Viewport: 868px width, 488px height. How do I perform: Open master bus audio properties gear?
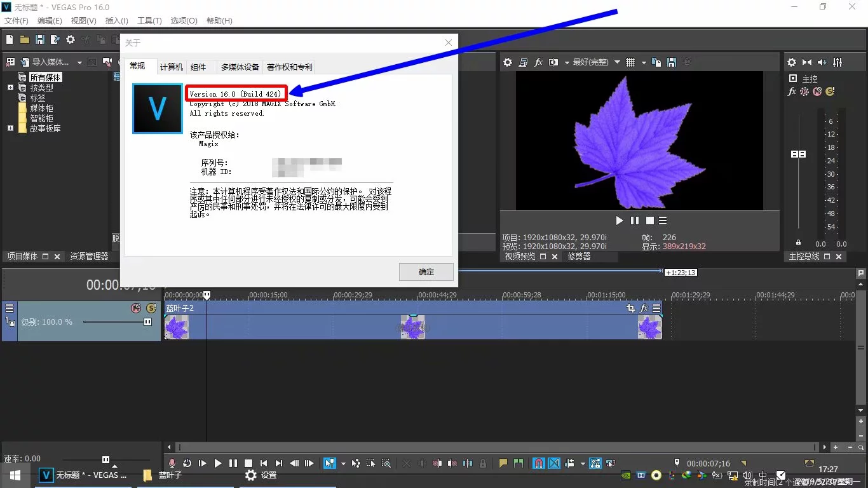tap(792, 62)
